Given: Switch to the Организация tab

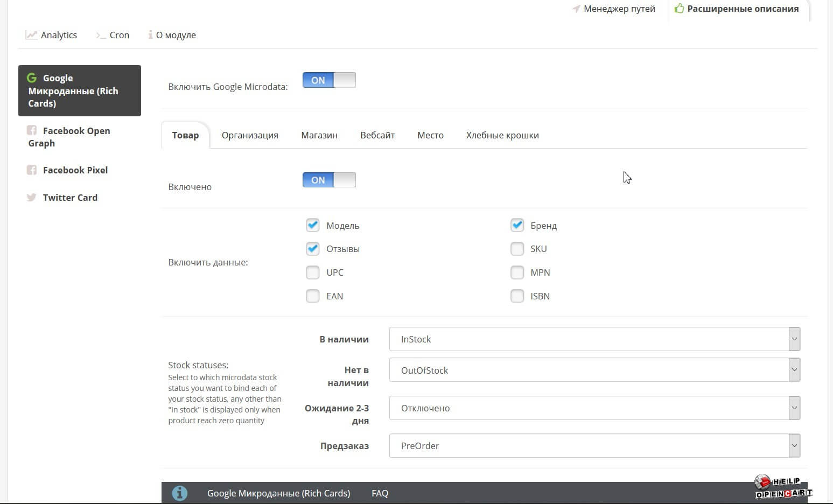Looking at the screenshot, I should [x=250, y=135].
